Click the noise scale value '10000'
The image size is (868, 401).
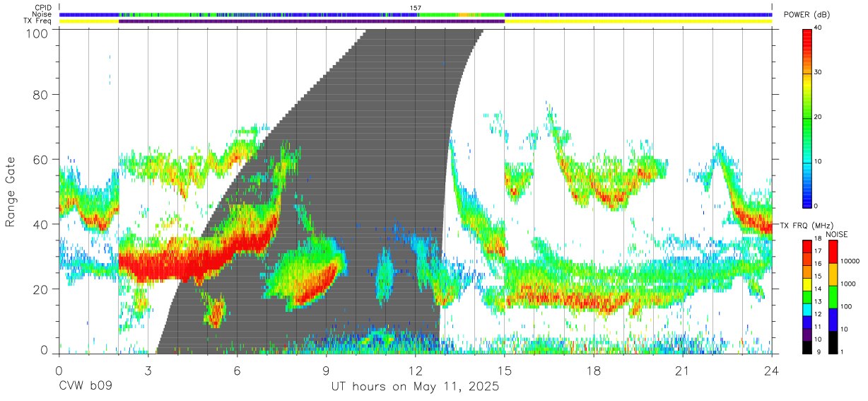click(851, 262)
